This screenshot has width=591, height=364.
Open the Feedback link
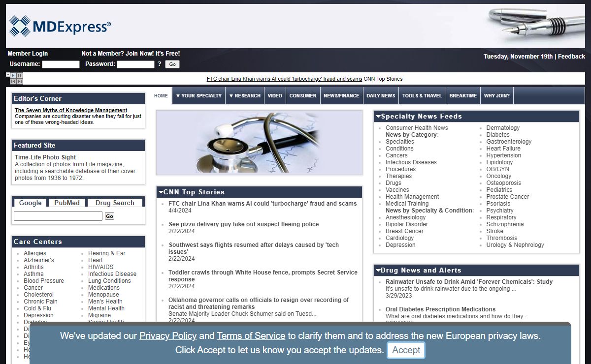(x=571, y=57)
